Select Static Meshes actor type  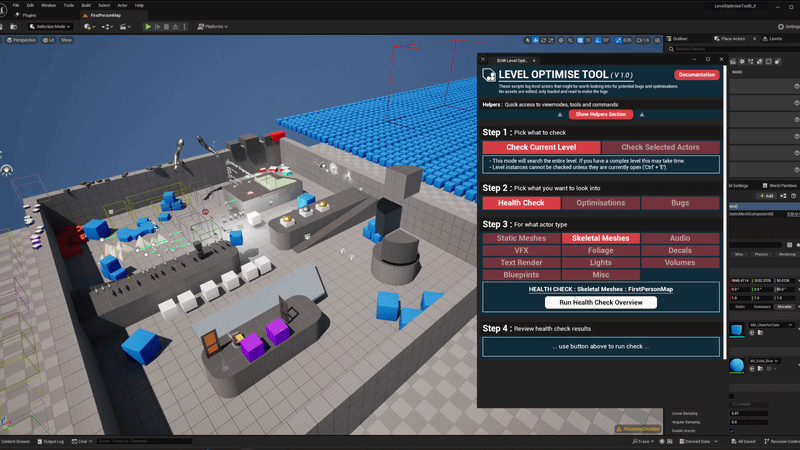pyautogui.click(x=521, y=238)
